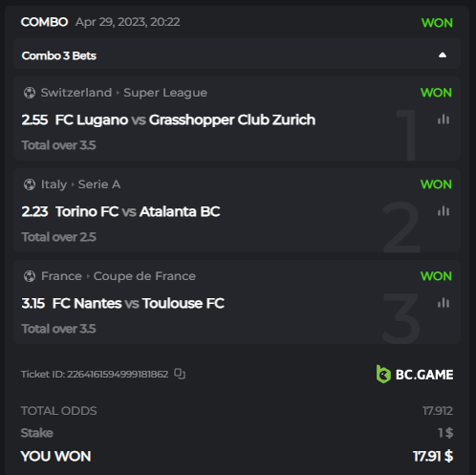Open stats for Nantes vs Toulouse
The width and height of the screenshot is (476, 475).
[x=444, y=303]
